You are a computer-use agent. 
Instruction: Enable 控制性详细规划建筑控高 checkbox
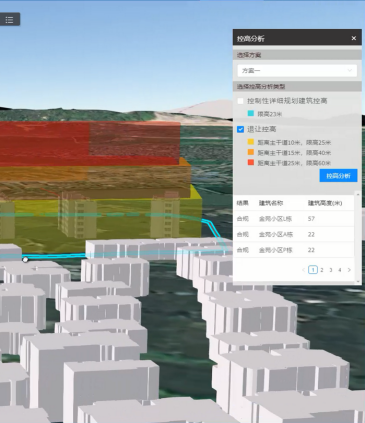coord(240,101)
